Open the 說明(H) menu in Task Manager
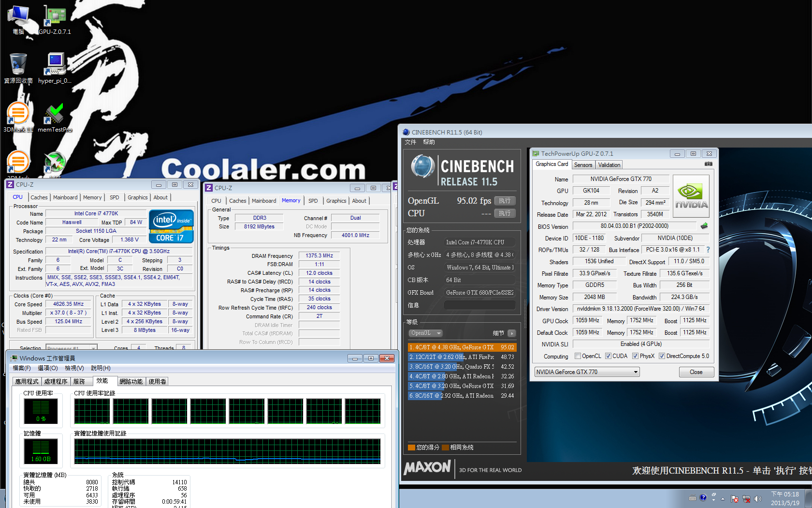This screenshot has width=812, height=508. click(x=101, y=368)
